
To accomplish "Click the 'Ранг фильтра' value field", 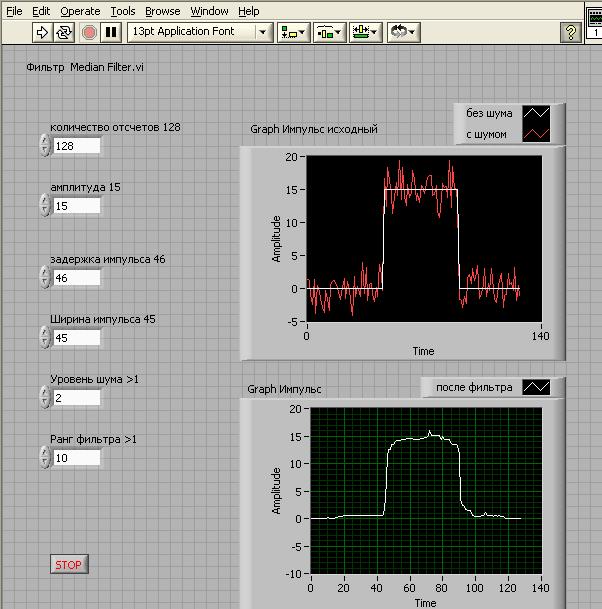I will point(77,458).
